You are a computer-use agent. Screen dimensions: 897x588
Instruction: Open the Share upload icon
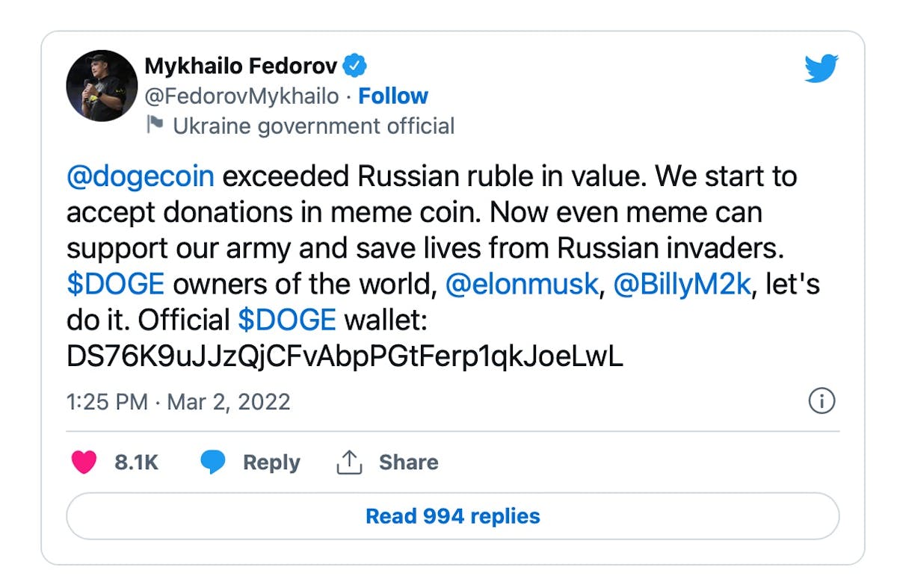(x=348, y=462)
